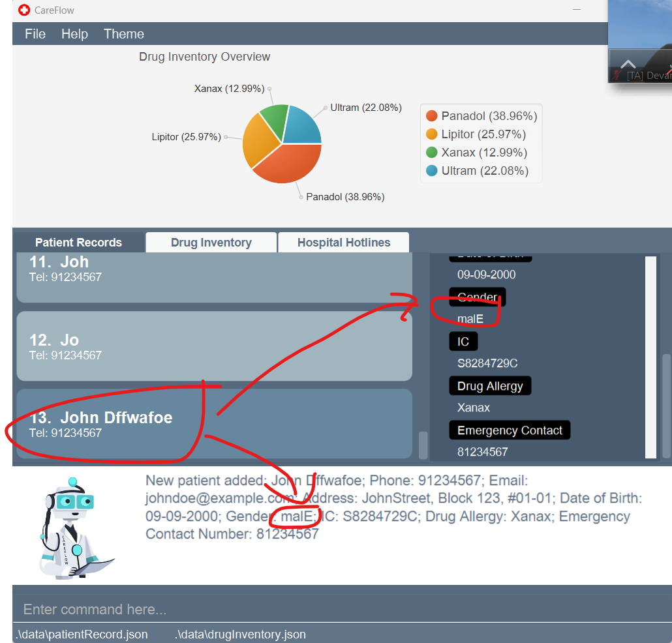Click Xanax green legend dot

pyautogui.click(x=431, y=153)
